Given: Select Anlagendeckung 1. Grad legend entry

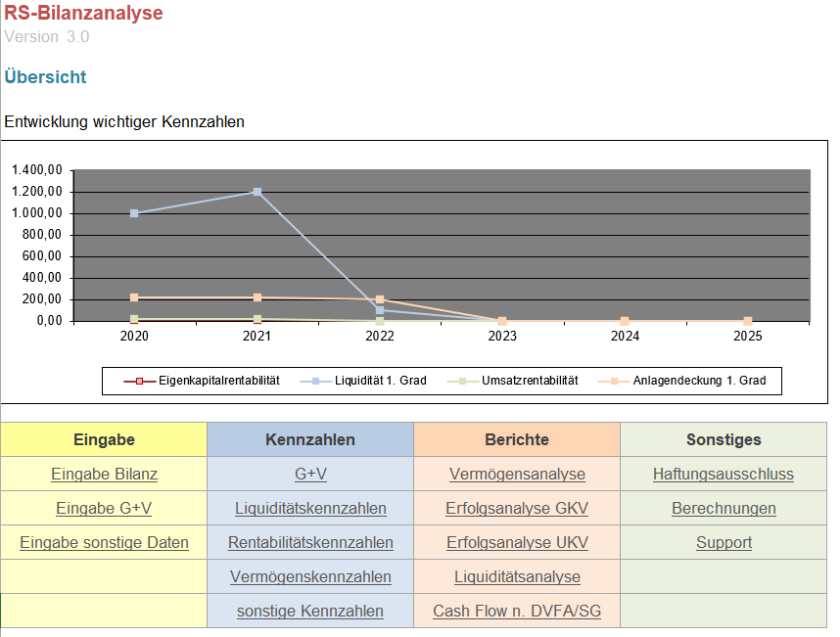Looking at the screenshot, I should click(681, 381).
